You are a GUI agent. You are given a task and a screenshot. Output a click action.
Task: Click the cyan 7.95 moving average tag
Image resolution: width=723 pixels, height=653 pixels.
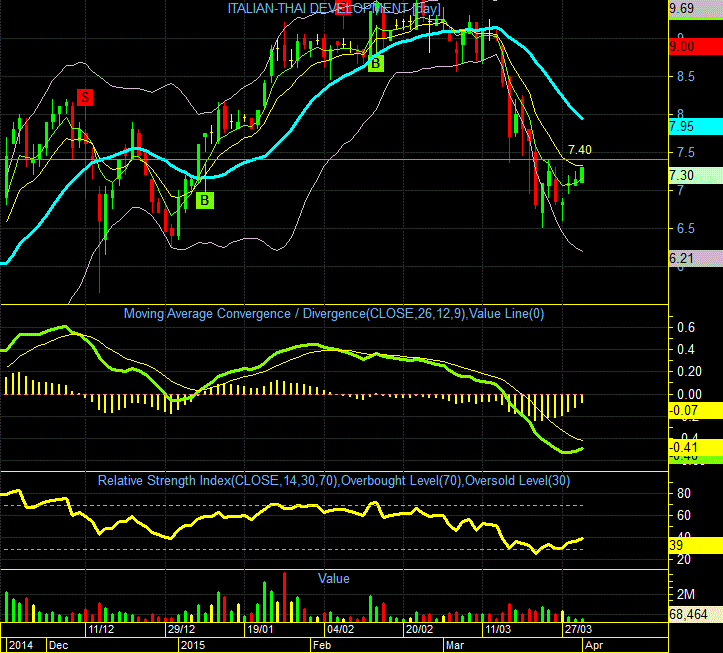pyautogui.click(x=696, y=126)
